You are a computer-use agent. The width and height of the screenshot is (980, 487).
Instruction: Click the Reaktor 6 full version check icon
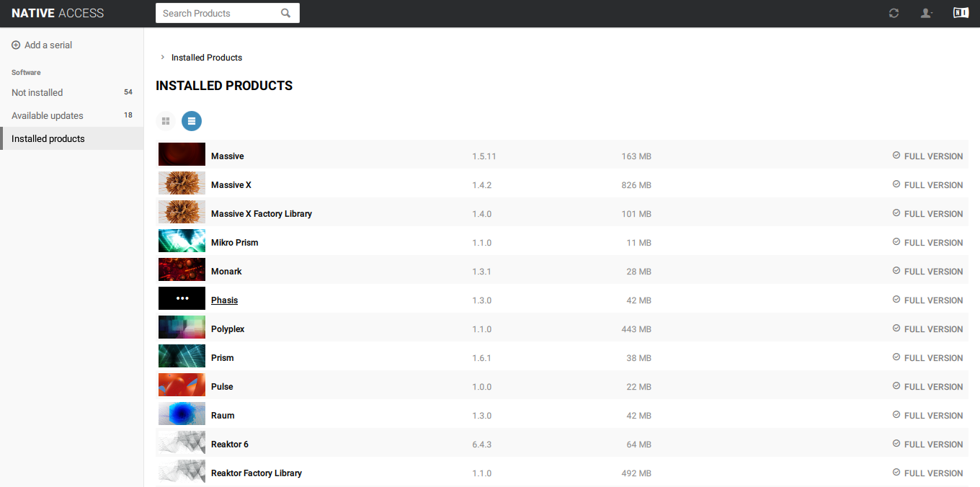click(x=896, y=443)
